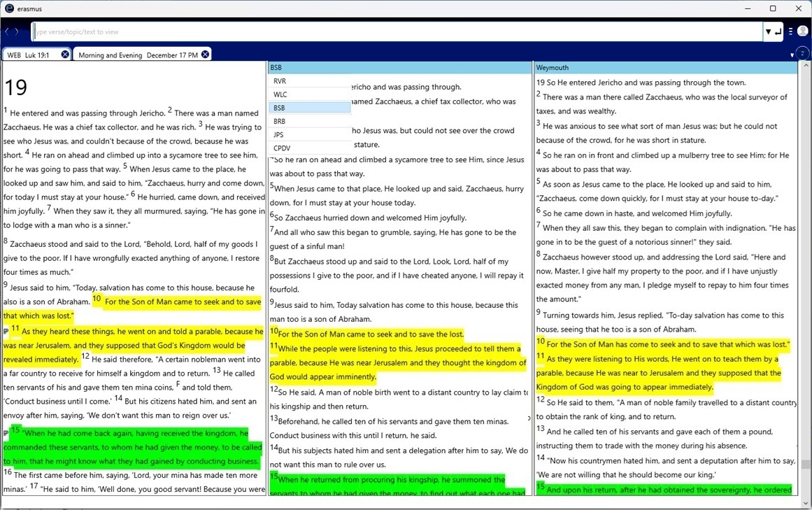Image resolution: width=812 pixels, height=510 pixels.
Task: Choose CPDV from the version list
Action: tap(281, 148)
